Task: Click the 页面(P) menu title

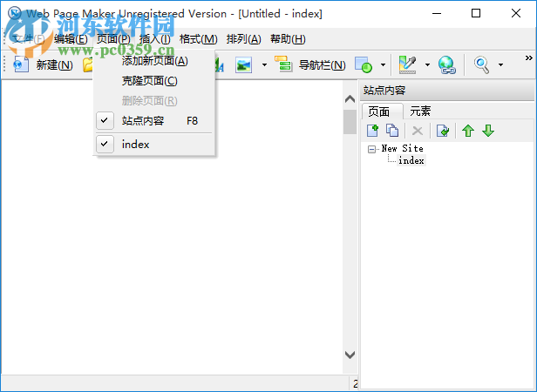Action: (113, 39)
